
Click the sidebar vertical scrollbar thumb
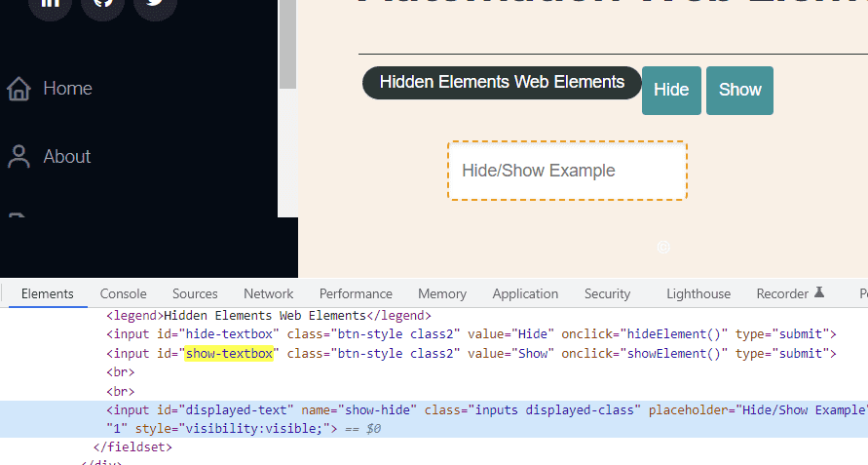pos(287,44)
